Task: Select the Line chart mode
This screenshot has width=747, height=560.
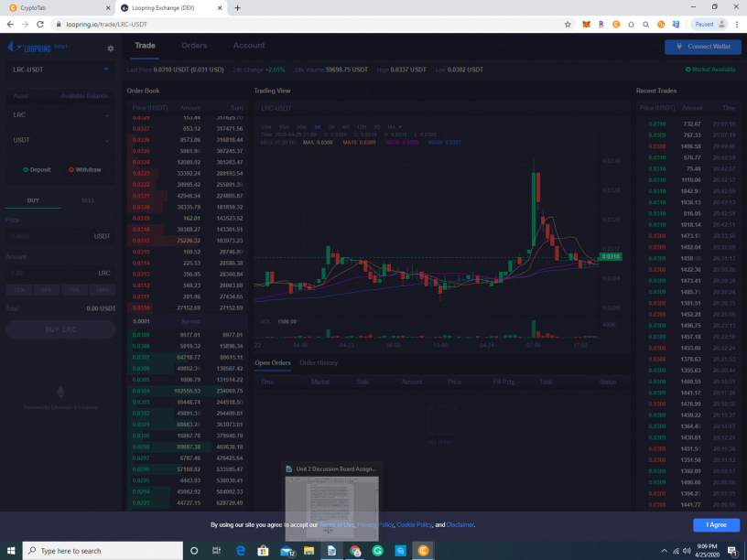Action: pos(266,127)
